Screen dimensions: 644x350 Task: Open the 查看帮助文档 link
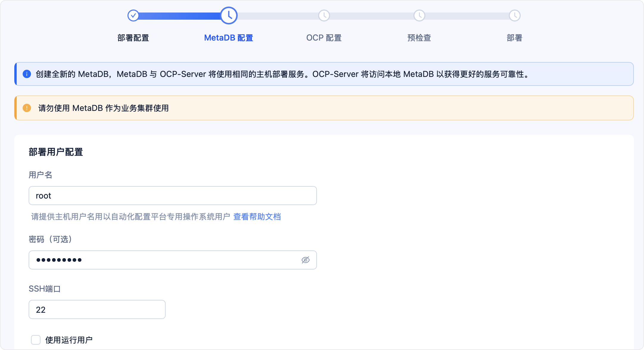click(x=257, y=217)
